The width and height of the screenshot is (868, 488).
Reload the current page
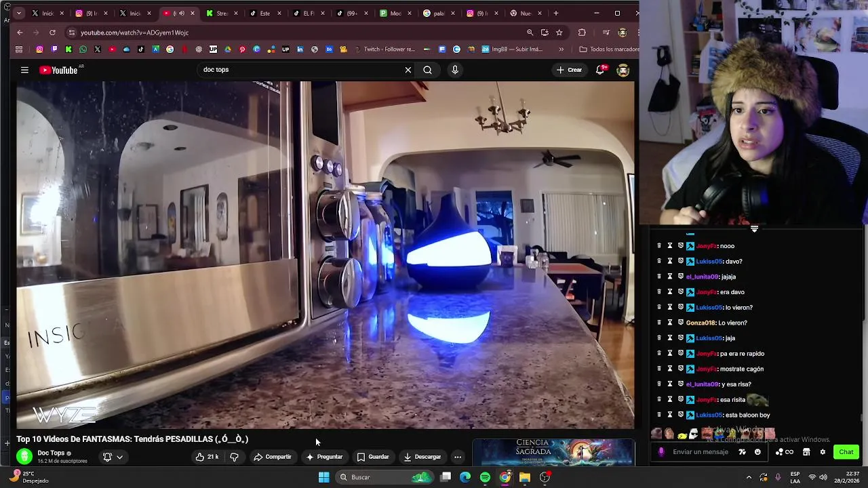pos(52,32)
